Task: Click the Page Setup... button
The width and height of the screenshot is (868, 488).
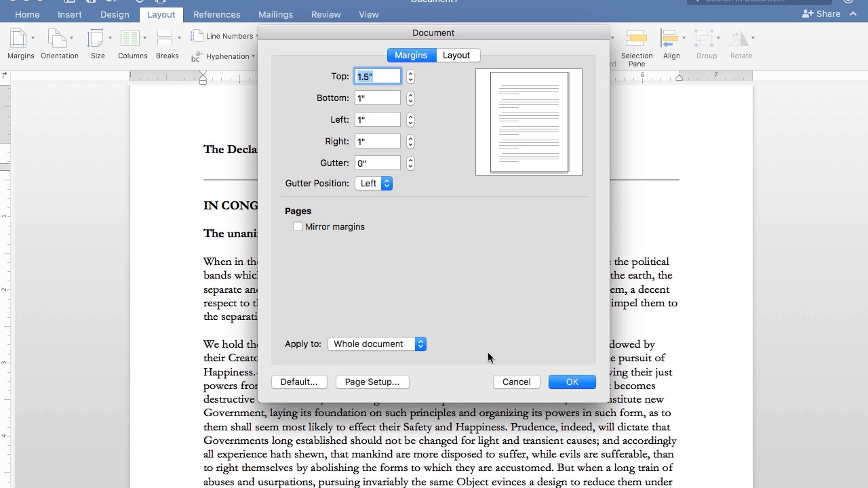Action: 372,382
